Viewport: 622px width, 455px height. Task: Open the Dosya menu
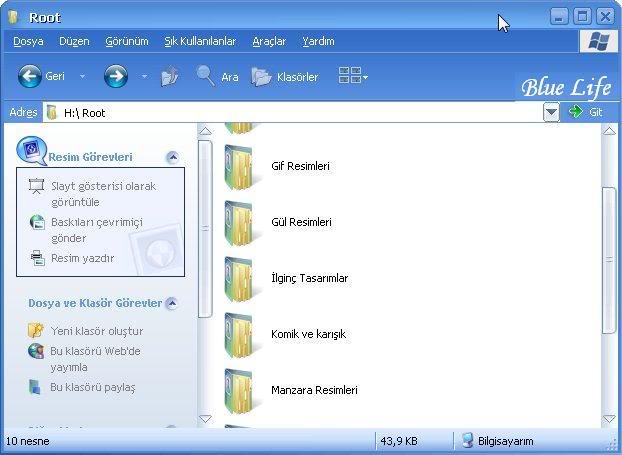pyautogui.click(x=28, y=41)
